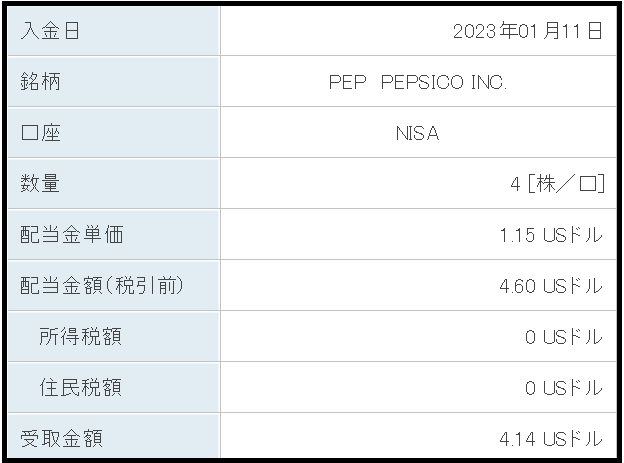Select the 4.14 USドル received amount
Screen dimensions: 624x463
click(552, 439)
